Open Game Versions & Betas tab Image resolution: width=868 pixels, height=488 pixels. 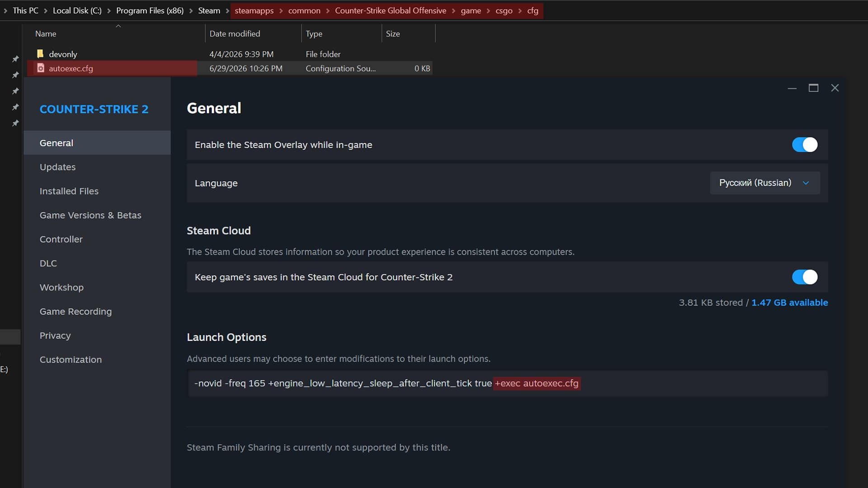[x=97, y=215]
